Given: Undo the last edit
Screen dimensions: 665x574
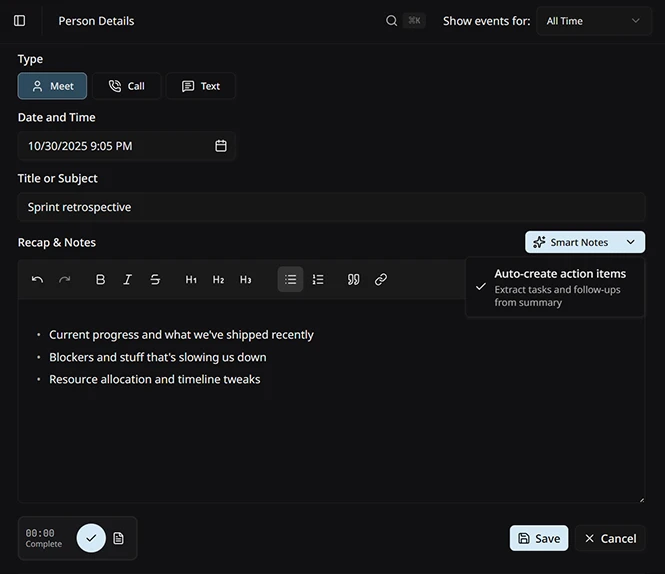Looking at the screenshot, I should [37, 280].
